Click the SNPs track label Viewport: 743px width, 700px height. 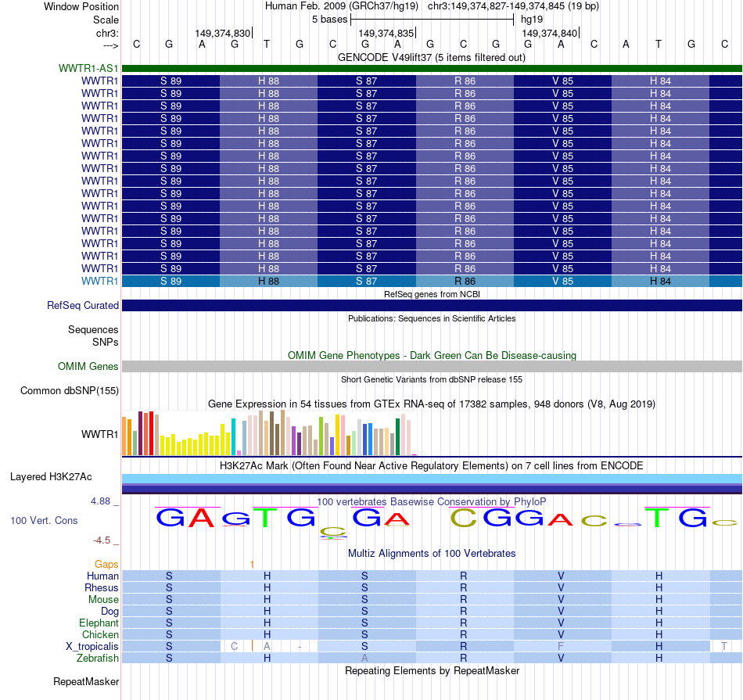[106, 342]
